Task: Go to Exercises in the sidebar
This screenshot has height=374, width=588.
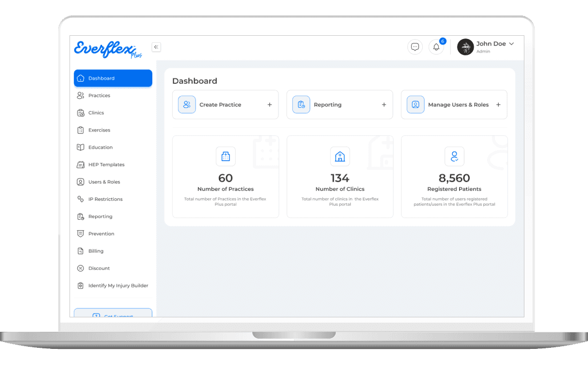Action: 113,130
